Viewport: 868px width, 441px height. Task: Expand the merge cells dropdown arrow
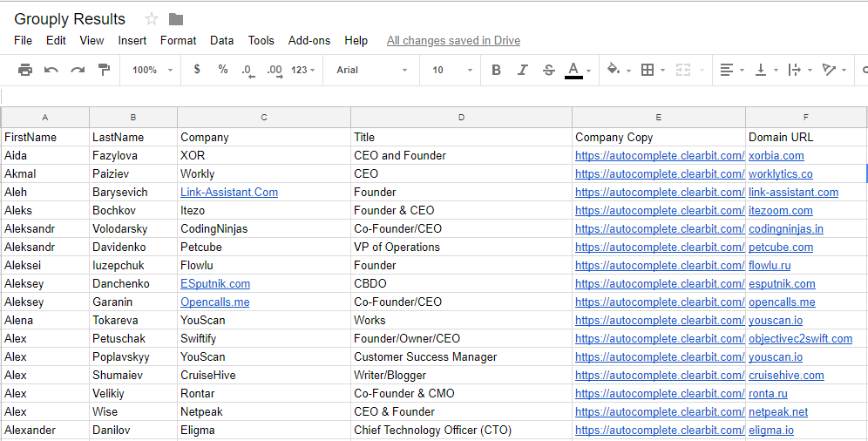[x=702, y=71]
